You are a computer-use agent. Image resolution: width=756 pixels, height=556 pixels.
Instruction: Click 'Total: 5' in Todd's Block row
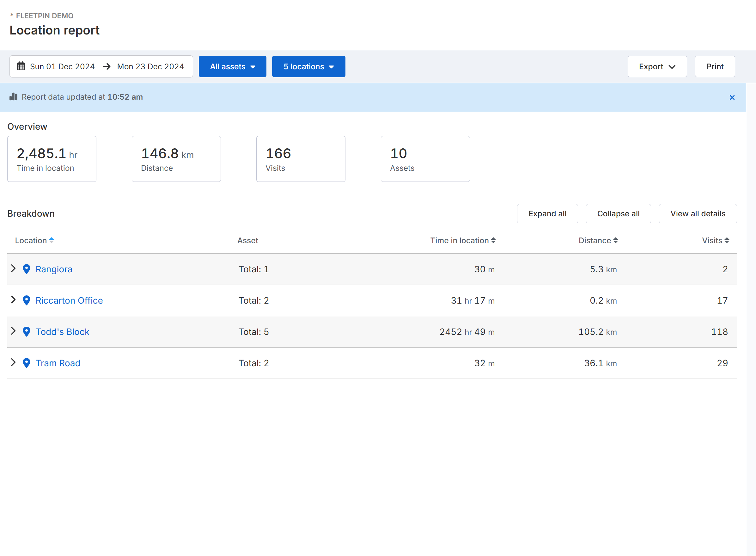(x=253, y=332)
